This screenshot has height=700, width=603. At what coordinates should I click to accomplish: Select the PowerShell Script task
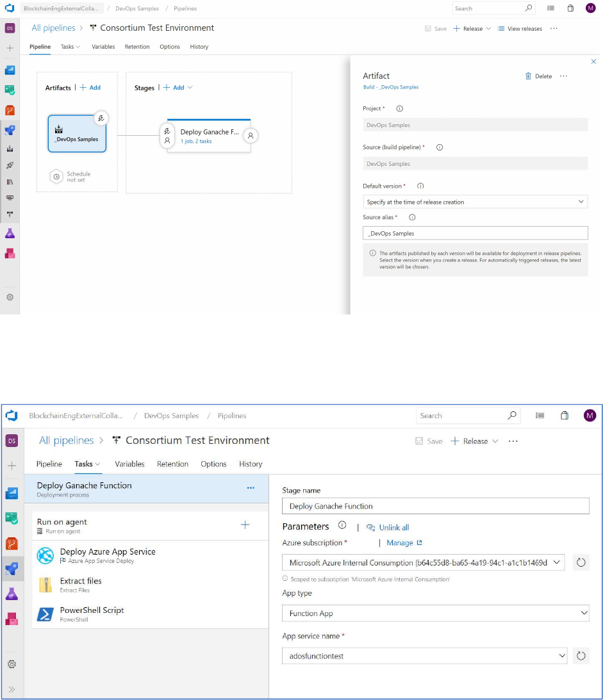[151, 614]
